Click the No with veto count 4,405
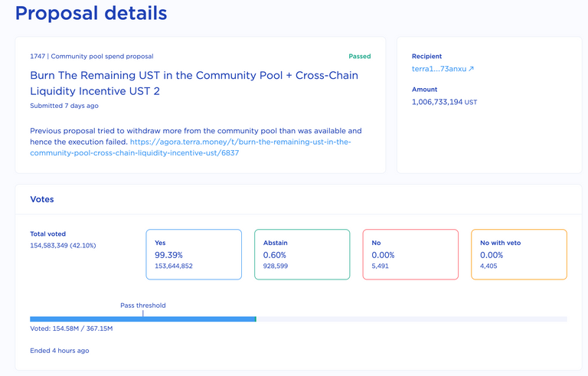The image size is (588, 376). [x=488, y=266]
